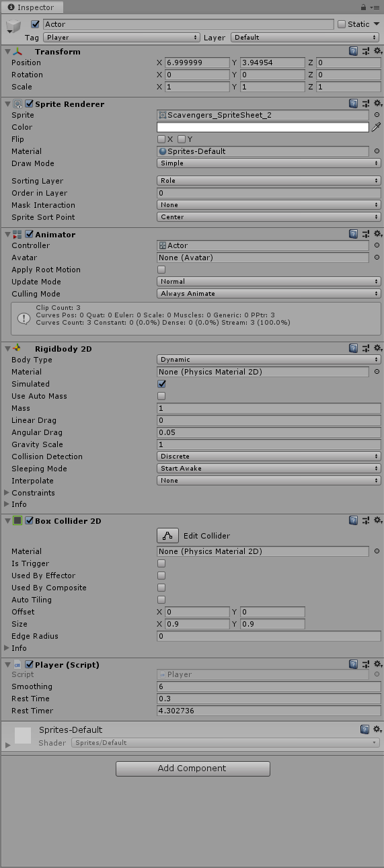Open the Box Collider 2D help icon
The height and width of the screenshot is (868, 384).
click(353, 520)
